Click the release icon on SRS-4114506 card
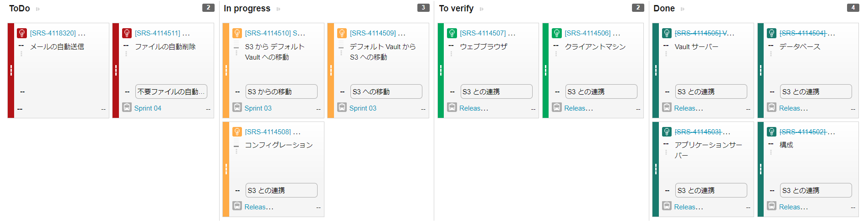Image resolution: width=868 pixels, height=223 pixels. 557,107
